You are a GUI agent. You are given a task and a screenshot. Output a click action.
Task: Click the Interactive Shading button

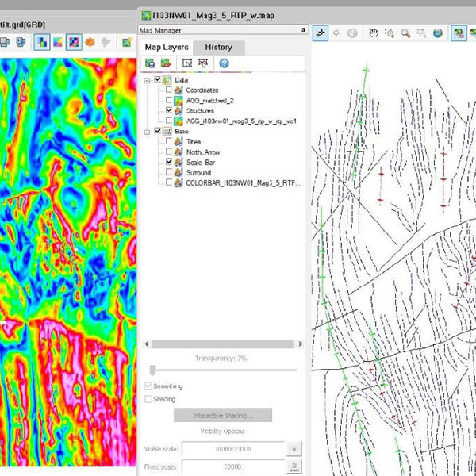[221, 415]
